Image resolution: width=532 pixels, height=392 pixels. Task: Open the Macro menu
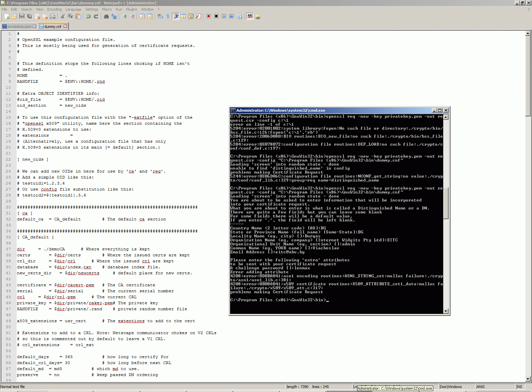107,9
